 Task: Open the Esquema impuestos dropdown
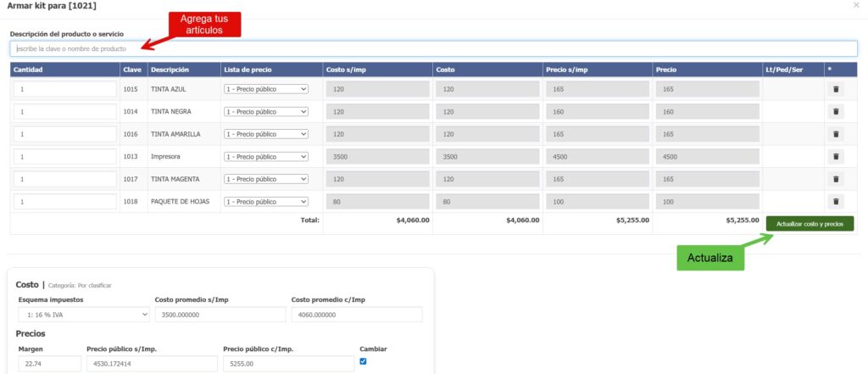click(x=83, y=315)
